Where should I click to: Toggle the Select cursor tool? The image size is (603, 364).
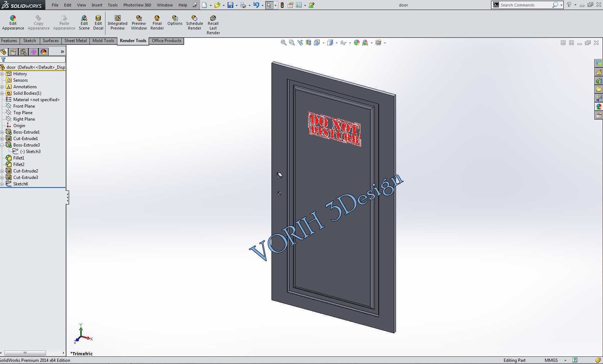pos(269,5)
